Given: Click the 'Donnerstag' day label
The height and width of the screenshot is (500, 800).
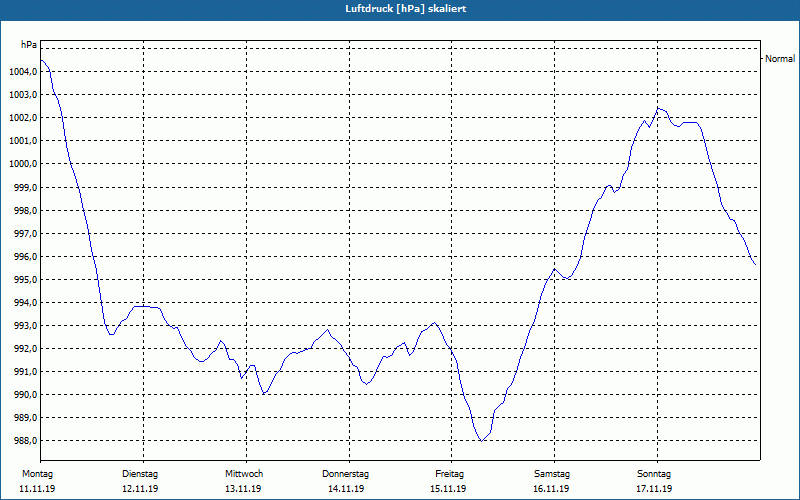Looking at the screenshot, I should pyautogui.click(x=345, y=474).
